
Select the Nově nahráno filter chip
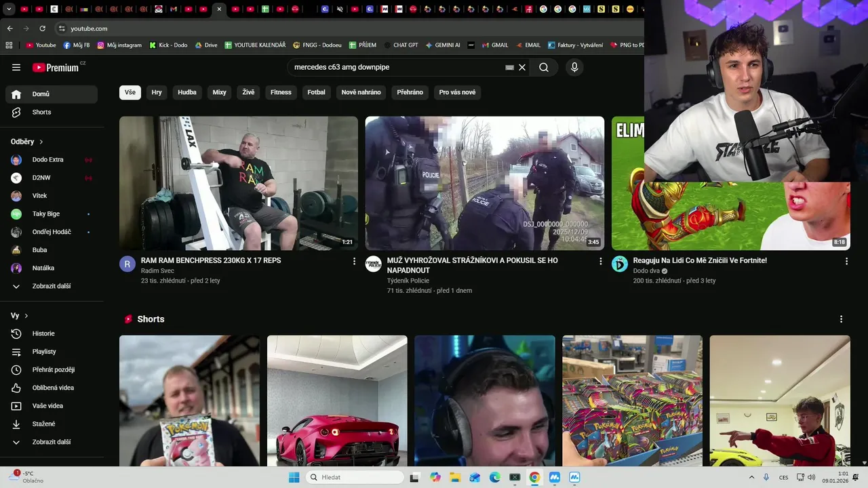pyautogui.click(x=361, y=92)
